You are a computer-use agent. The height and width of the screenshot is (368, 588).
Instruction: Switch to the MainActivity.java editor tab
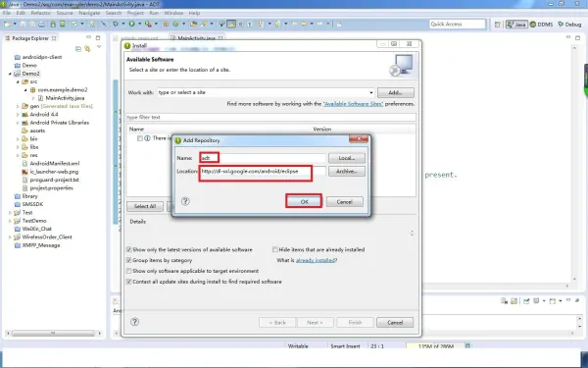(197, 38)
